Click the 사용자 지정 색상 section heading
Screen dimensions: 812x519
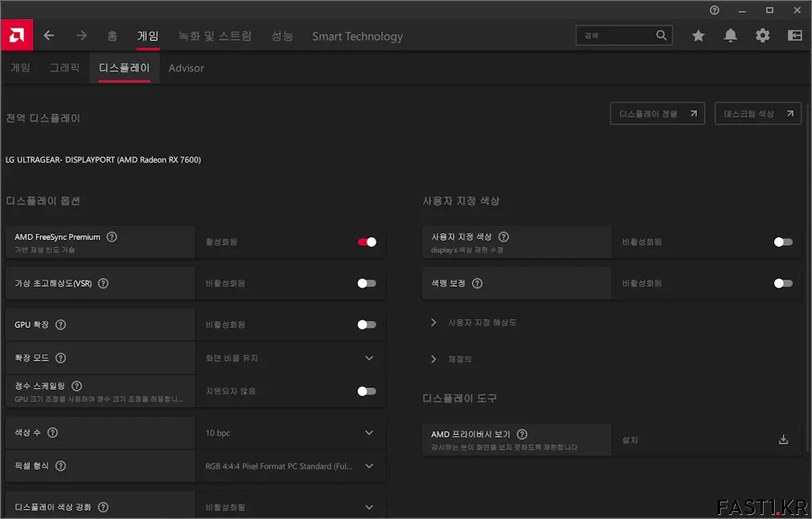tap(461, 200)
